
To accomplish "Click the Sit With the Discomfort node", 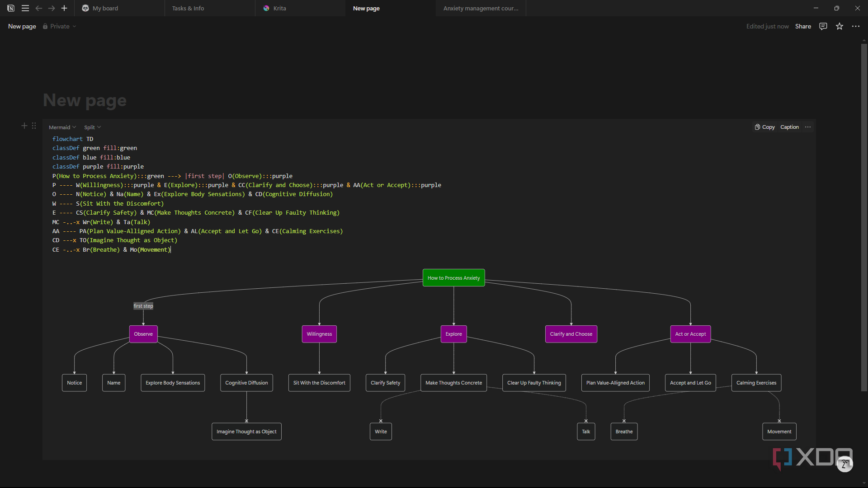I will click(319, 383).
